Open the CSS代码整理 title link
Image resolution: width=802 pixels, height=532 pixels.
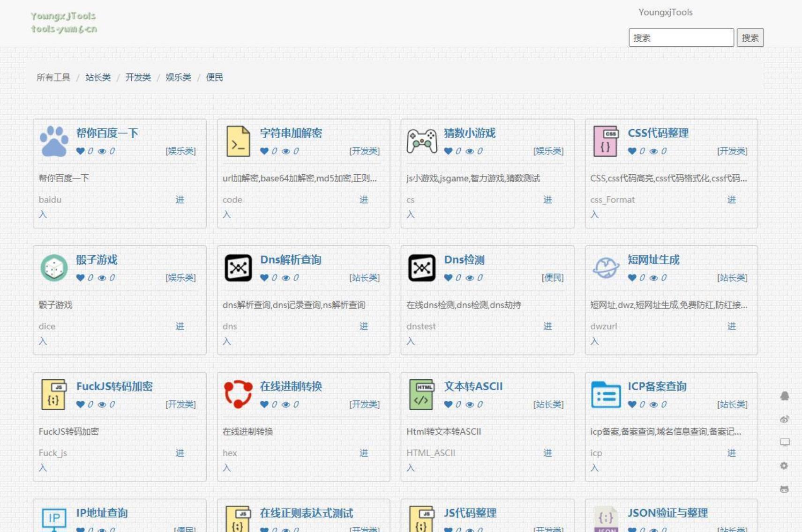pos(658,133)
